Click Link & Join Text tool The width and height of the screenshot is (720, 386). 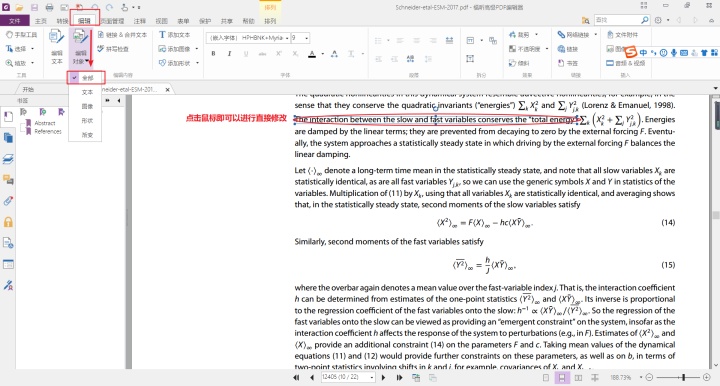click(x=122, y=35)
